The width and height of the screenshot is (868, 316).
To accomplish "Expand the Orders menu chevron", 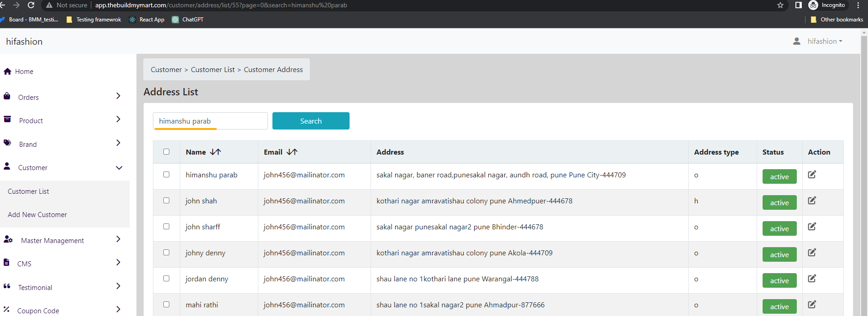I will pyautogui.click(x=118, y=96).
